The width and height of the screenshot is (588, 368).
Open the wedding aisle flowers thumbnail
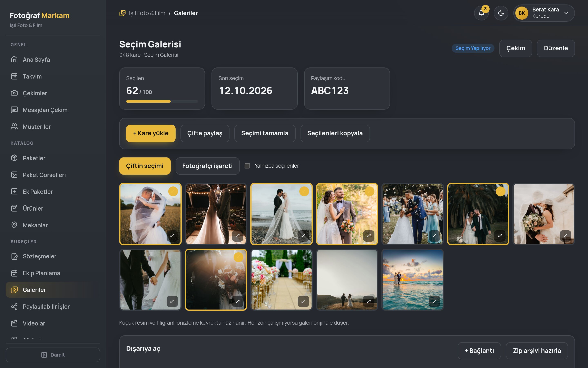pyautogui.click(x=281, y=280)
